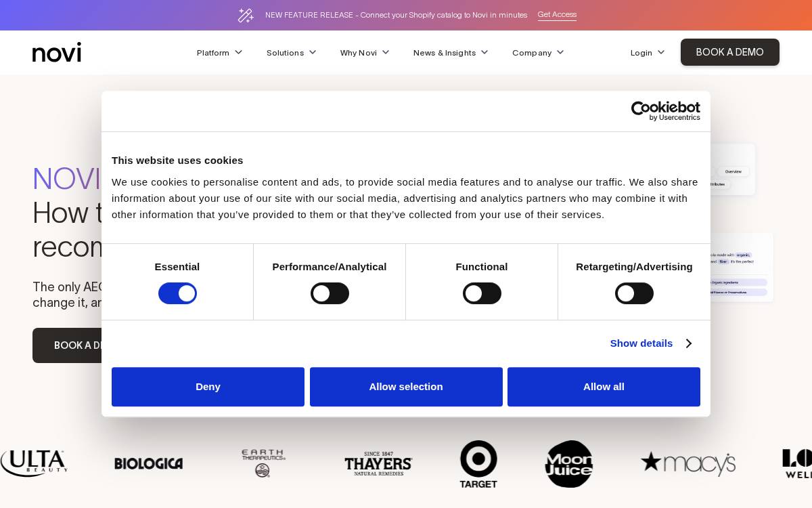Enable Performance/Analytical cookies switch
The image size is (812, 508).
330,293
